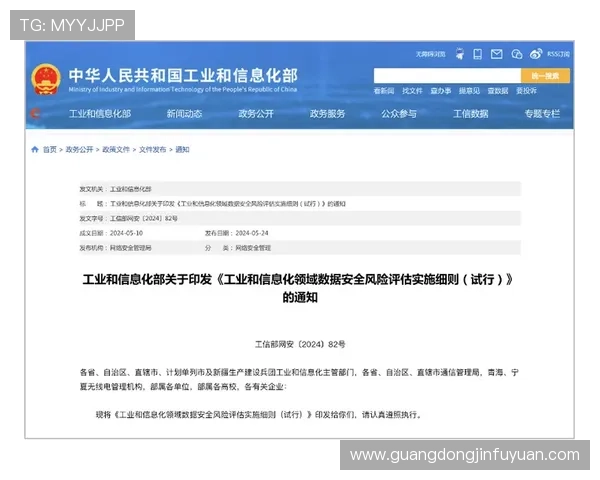
Task: Go to 政策文件 in the breadcrumb
Action: (x=116, y=150)
